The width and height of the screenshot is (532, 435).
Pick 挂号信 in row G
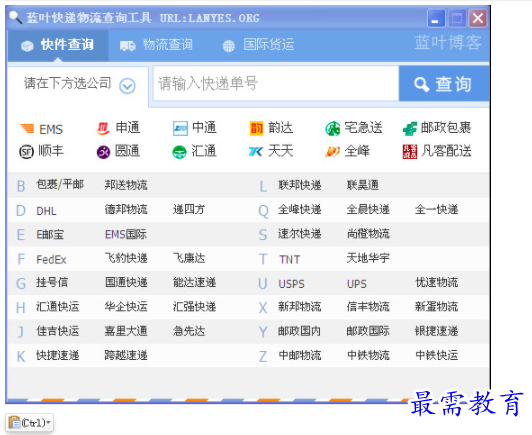pos(52,283)
